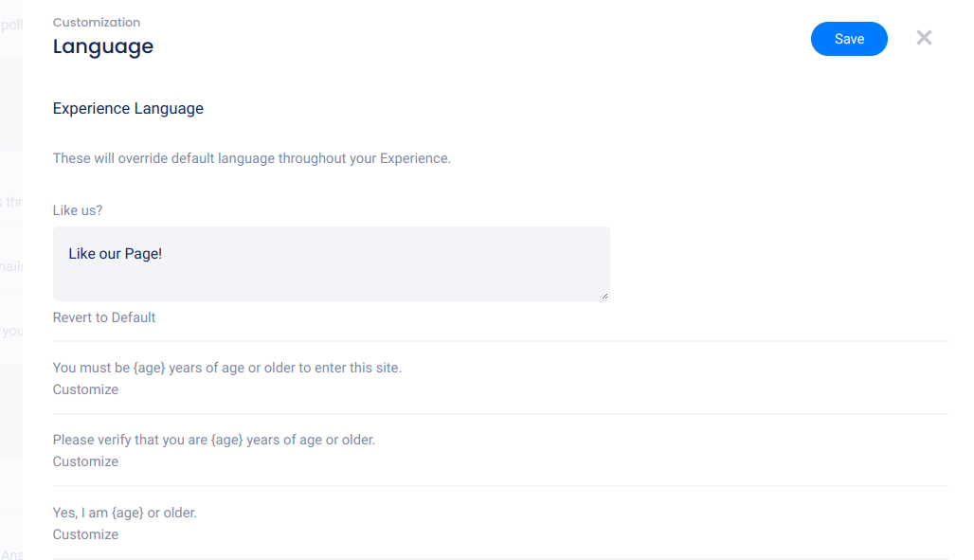The height and width of the screenshot is (560, 974).
Task: Customize the 'You must be {age} years' message
Action: 85,389
